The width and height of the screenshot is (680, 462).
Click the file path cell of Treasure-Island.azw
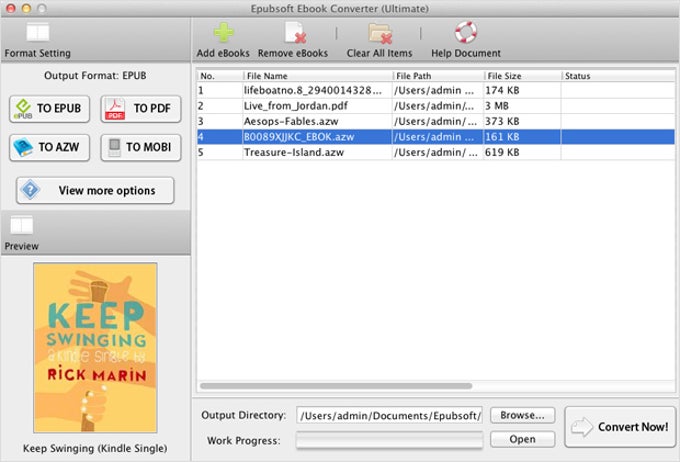(438, 153)
